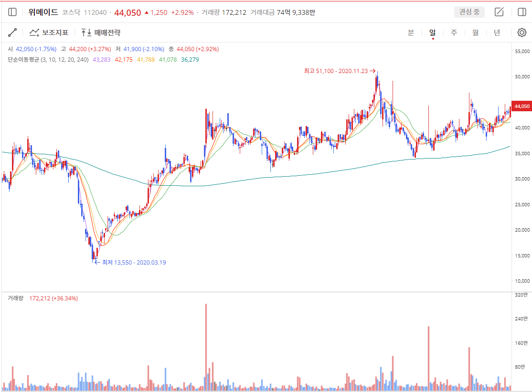Click the 위메이드 stock name
The image size is (532, 392).
(43, 12)
